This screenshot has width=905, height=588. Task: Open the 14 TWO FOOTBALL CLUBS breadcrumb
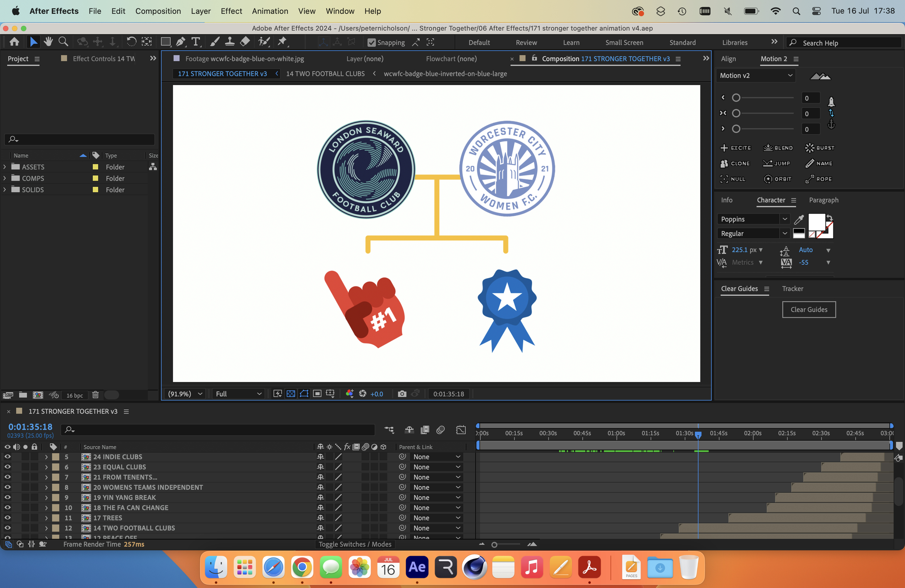[x=325, y=74]
